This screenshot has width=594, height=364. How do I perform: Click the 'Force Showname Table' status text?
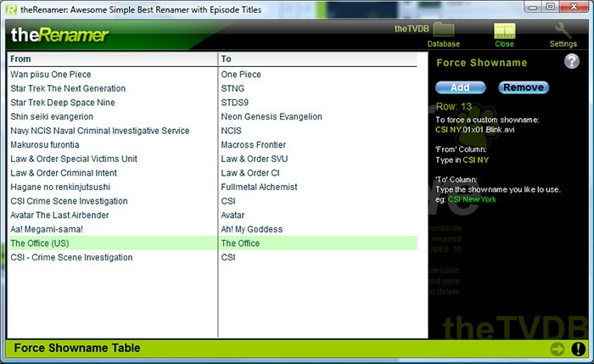[x=77, y=348]
